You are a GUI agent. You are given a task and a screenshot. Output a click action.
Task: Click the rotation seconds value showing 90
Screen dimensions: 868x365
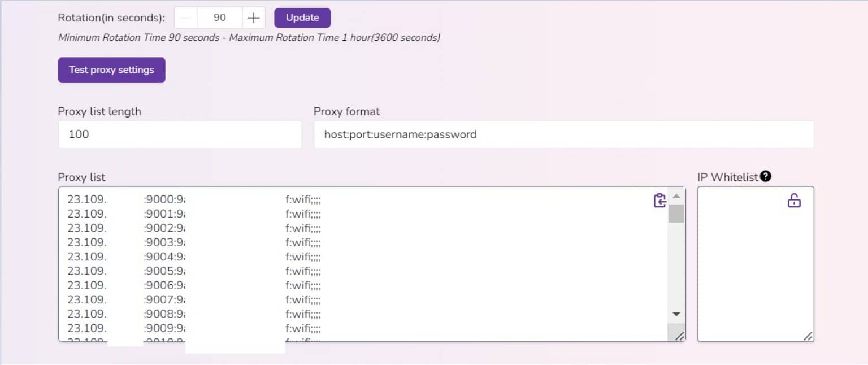[x=221, y=18]
